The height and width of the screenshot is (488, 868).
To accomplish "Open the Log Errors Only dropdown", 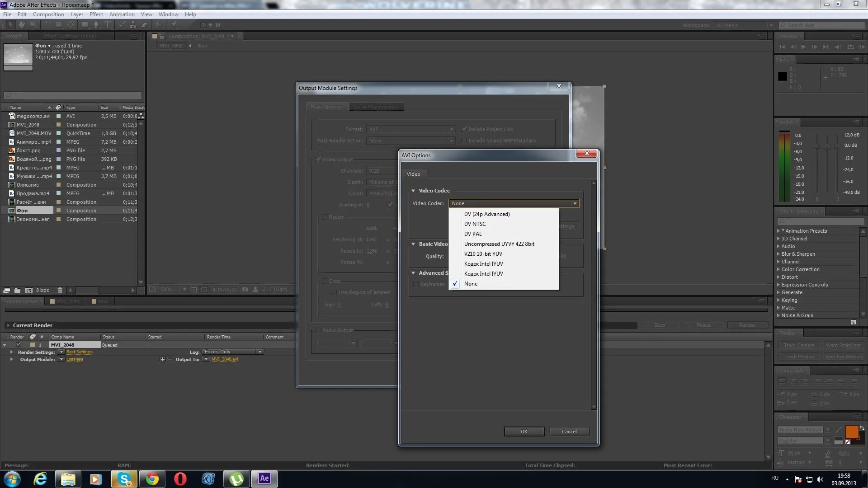I will 233,352.
